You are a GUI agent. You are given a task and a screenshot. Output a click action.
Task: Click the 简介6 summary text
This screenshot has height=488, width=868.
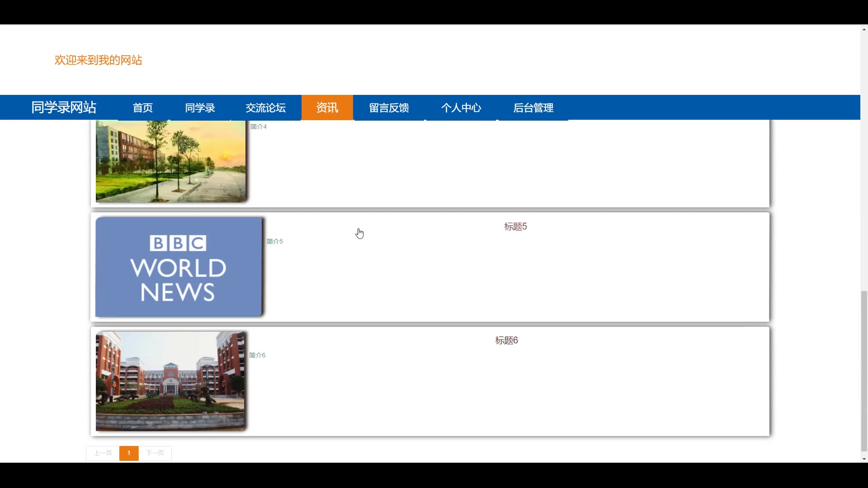click(257, 355)
